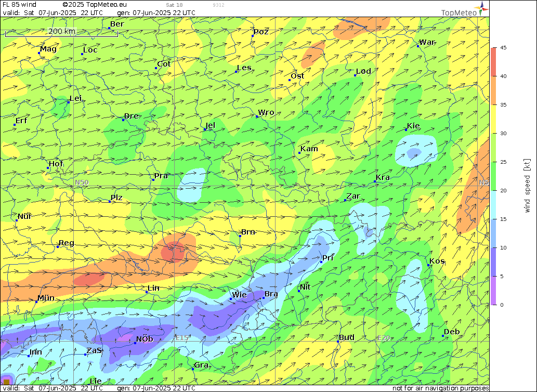
Task: Click the 'Pri' city label
Action: [x=328, y=258]
